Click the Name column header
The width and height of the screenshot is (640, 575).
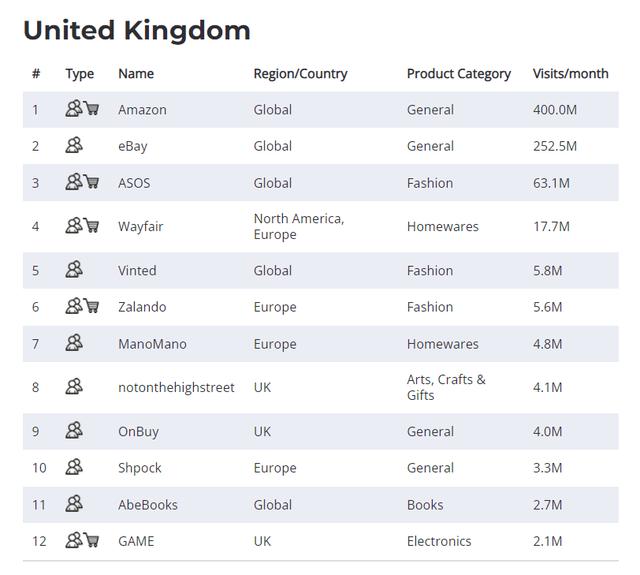pyautogui.click(x=136, y=74)
